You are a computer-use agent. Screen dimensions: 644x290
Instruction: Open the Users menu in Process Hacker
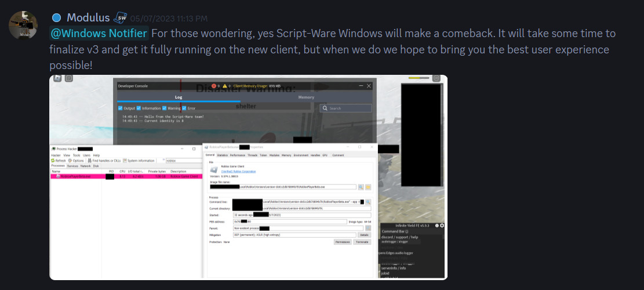tap(87, 155)
